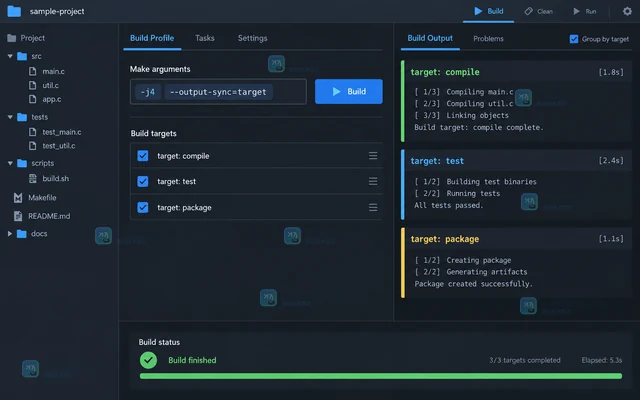
Task: Collapse the src folder tree arrow
Action: tap(10, 56)
